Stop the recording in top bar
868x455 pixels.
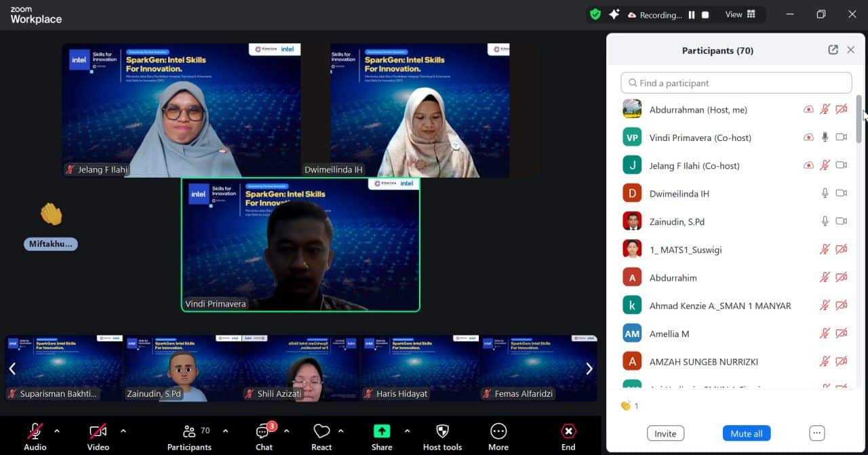(705, 15)
